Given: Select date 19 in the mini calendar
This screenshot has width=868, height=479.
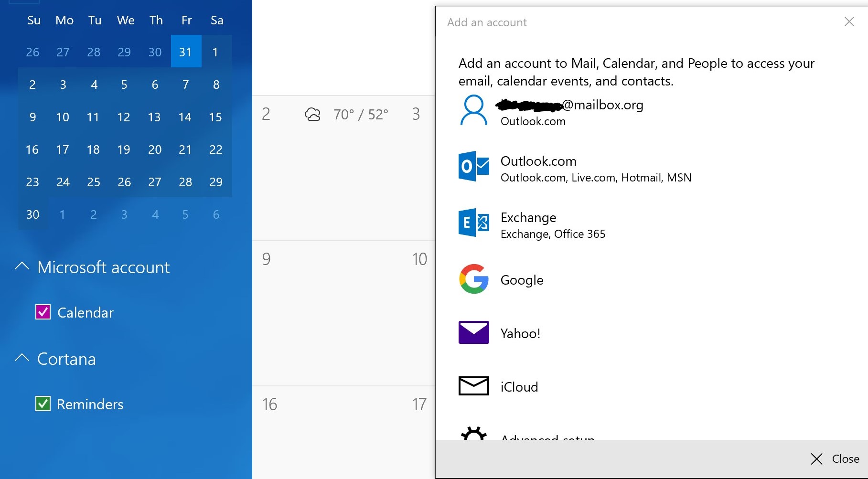Looking at the screenshot, I should [x=124, y=149].
